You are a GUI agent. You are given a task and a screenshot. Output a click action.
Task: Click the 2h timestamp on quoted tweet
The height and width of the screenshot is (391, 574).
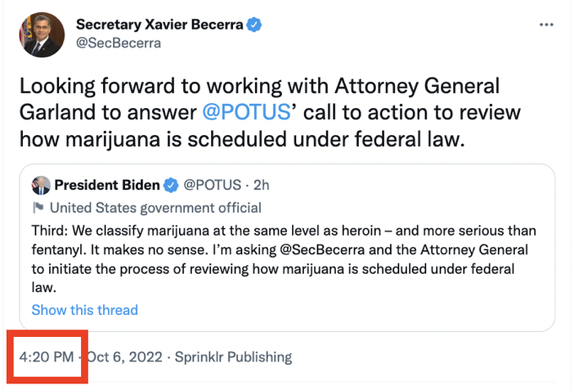(x=261, y=185)
